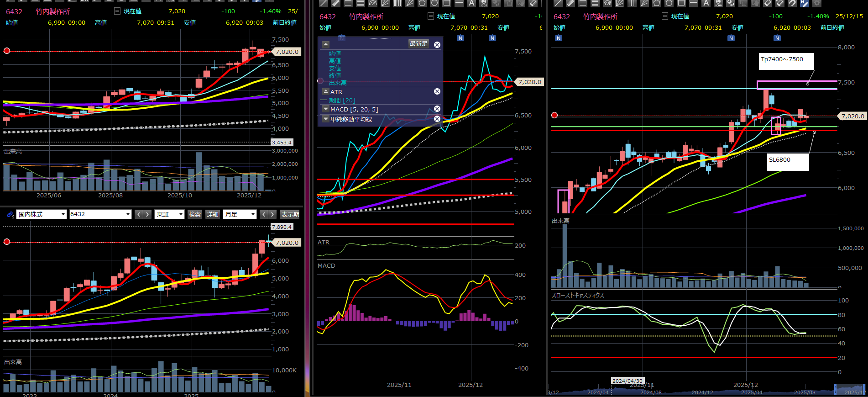Open chart settings gear in right chart toolbar

(817, 3)
